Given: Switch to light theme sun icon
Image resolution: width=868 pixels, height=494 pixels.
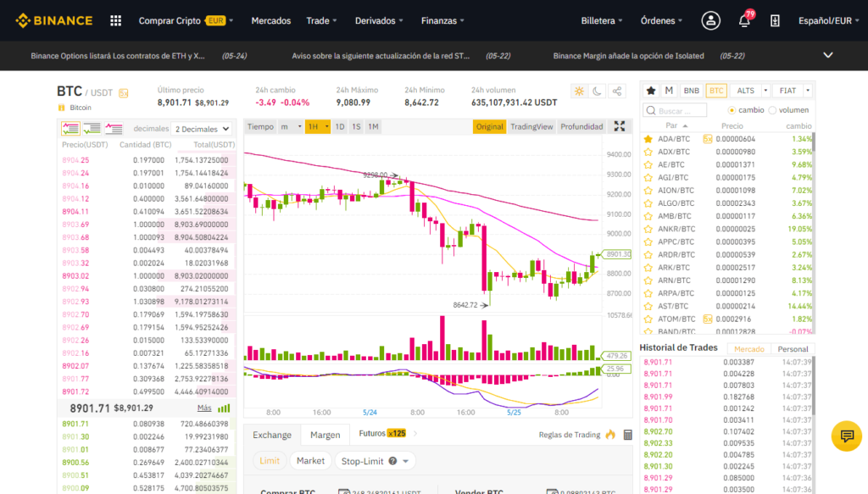Looking at the screenshot, I should pyautogui.click(x=579, y=92).
